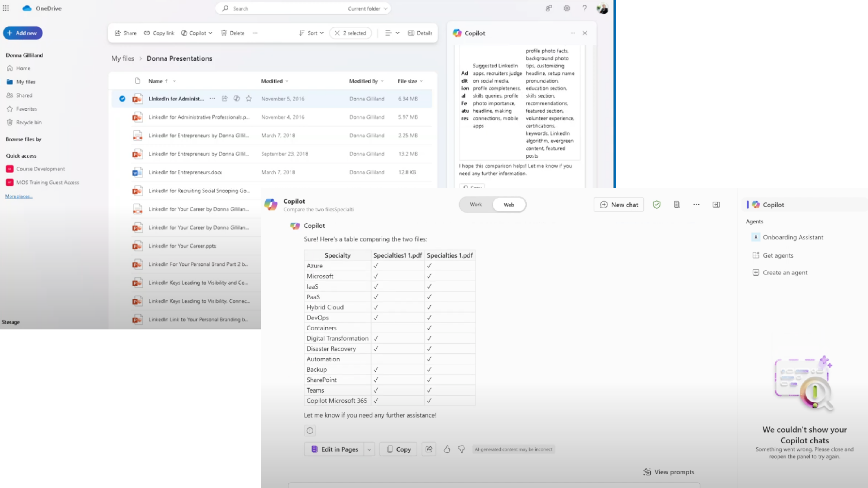The width and height of the screenshot is (868, 488).
Task: Open Copilot pane more options ellipsis
Action: click(x=573, y=33)
